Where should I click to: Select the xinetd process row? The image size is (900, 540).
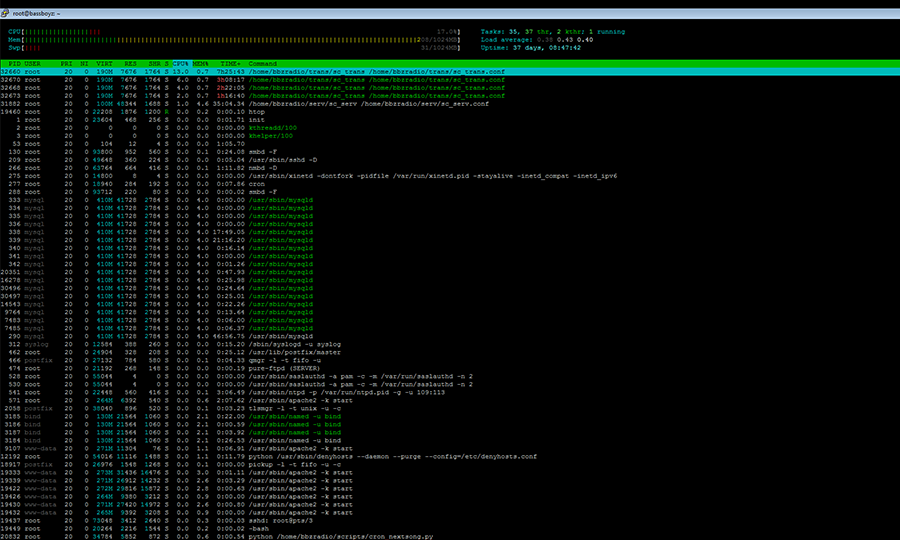point(450,176)
